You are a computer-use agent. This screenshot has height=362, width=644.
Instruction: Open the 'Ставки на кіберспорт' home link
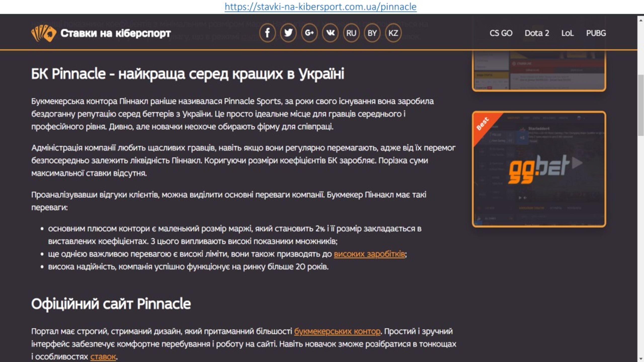click(115, 33)
